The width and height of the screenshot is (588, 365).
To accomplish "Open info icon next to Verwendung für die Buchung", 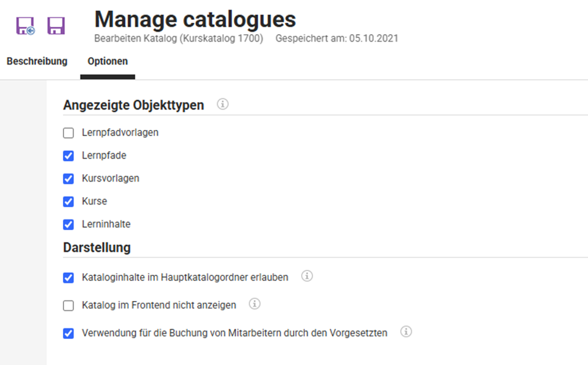I will click(406, 333).
